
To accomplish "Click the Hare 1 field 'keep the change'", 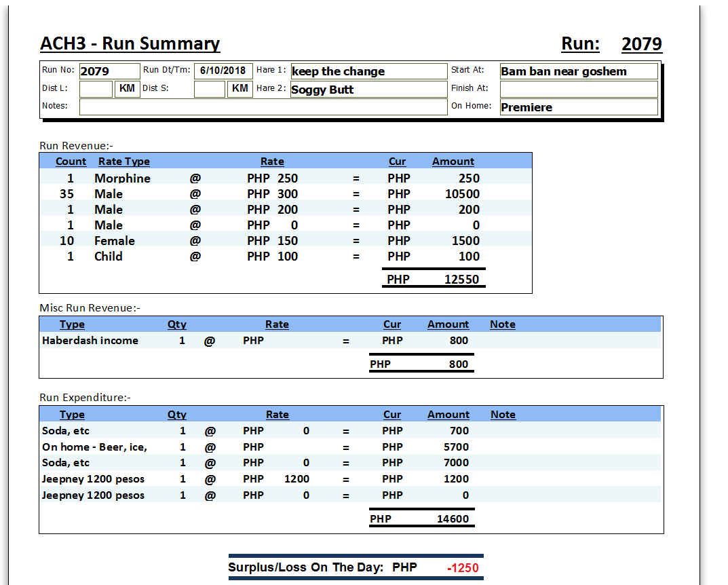I will coord(368,71).
